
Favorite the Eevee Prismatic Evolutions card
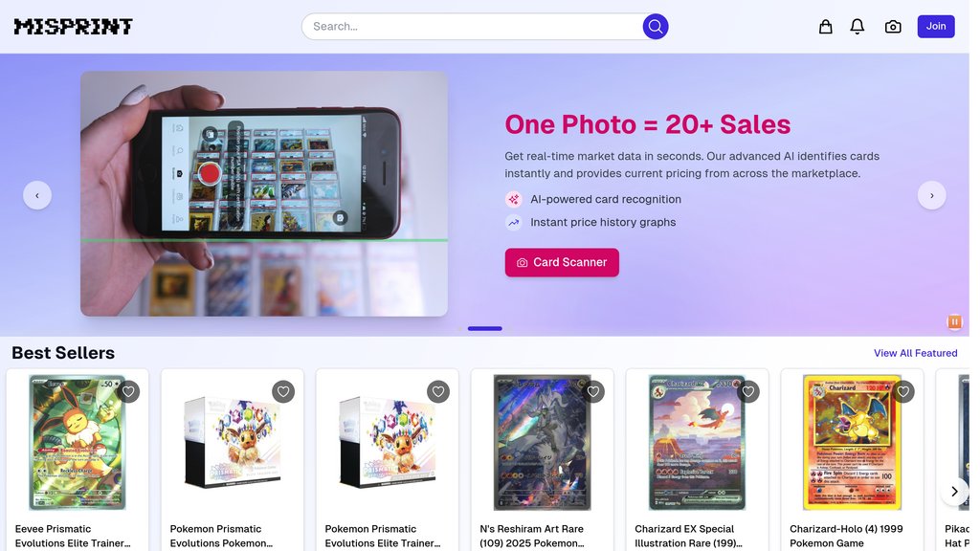(x=128, y=391)
